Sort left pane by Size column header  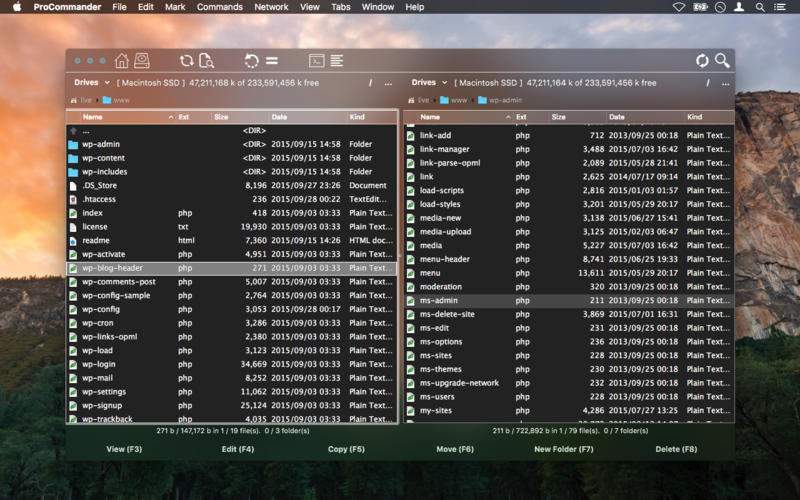pos(221,117)
